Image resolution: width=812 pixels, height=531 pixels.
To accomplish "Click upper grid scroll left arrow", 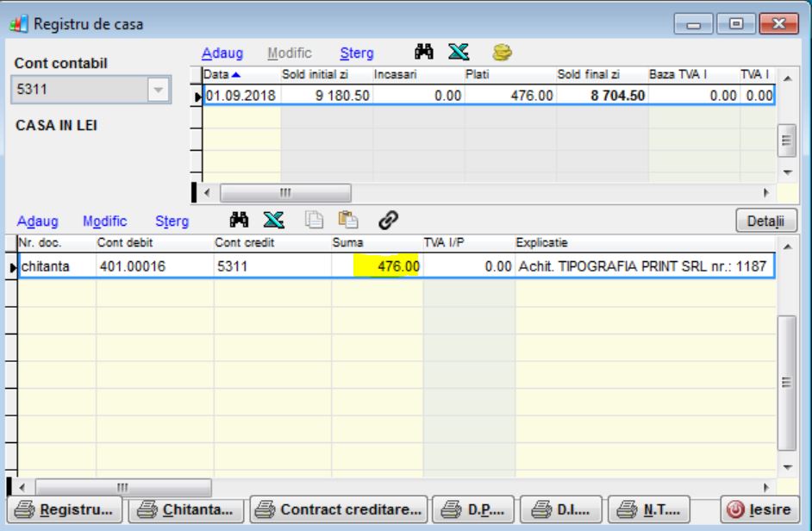I will point(207,193).
